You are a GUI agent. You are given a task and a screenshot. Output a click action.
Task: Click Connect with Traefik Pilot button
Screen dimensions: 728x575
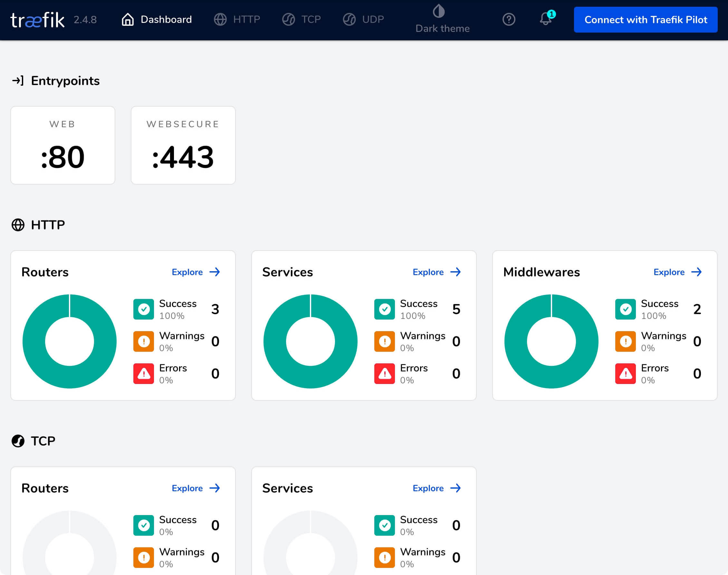(x=645, y=20)
